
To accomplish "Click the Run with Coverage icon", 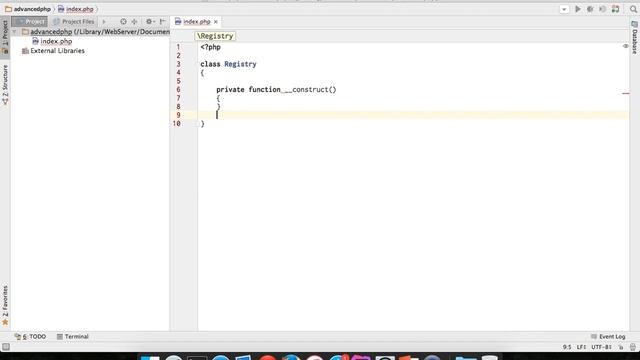I will point(602,9).
